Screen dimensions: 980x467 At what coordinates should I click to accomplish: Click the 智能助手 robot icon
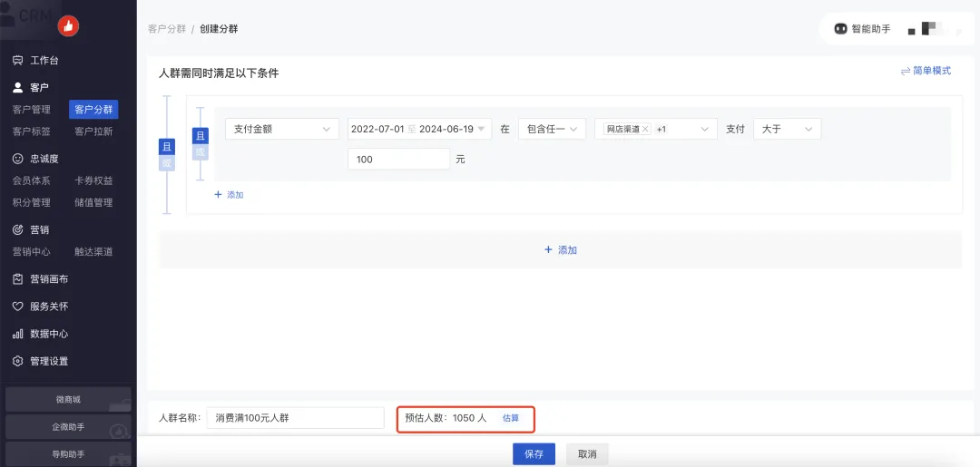(840, 29)
